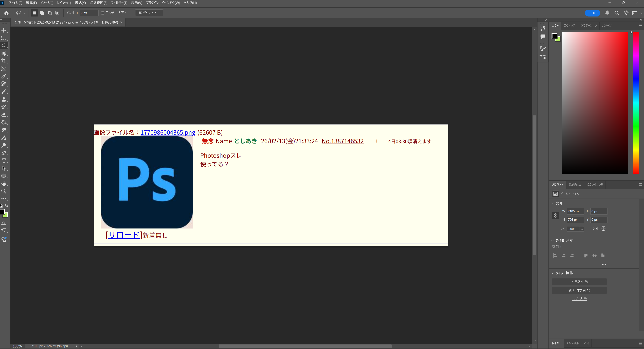The width and height of the screenshot is (644, 349).
Task: Select the Move tool
Action: click(x=4, y=30)
